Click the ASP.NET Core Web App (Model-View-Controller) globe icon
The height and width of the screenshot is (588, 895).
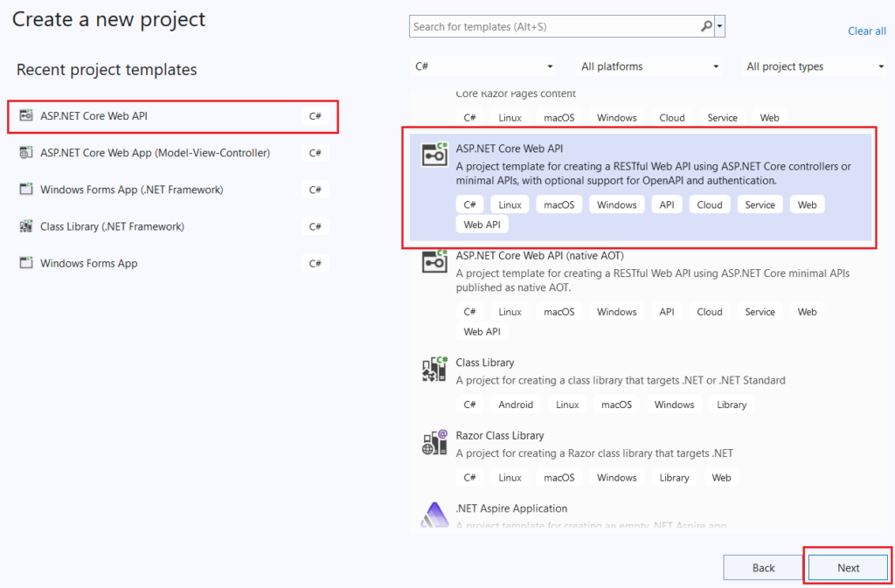[26, 153]
